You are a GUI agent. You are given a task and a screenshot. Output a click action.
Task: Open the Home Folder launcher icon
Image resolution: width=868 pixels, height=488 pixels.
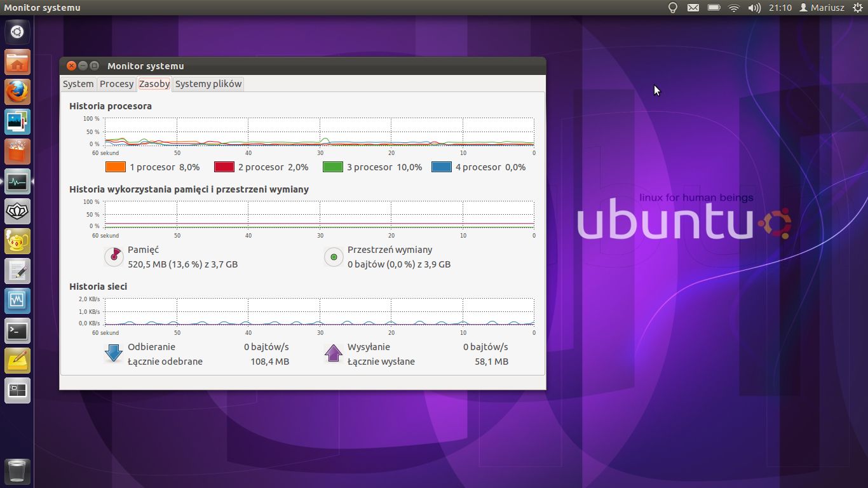click(17, 62)
